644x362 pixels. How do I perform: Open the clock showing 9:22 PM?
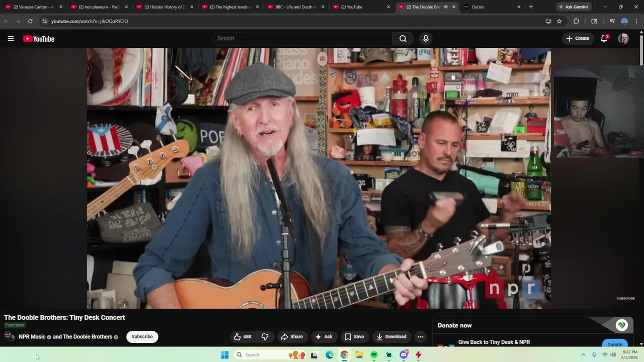click(x=629, y=355)
